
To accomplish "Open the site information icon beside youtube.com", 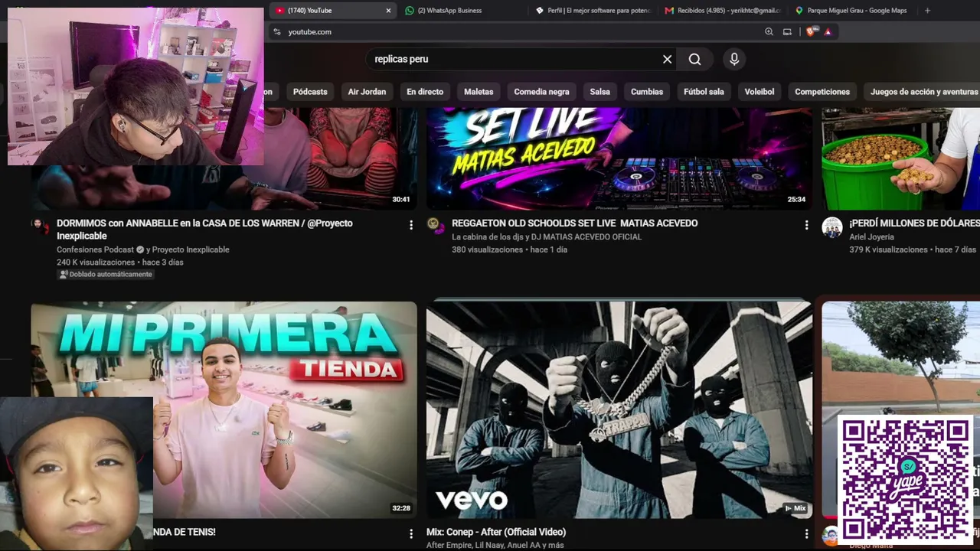I will [277, 31].
